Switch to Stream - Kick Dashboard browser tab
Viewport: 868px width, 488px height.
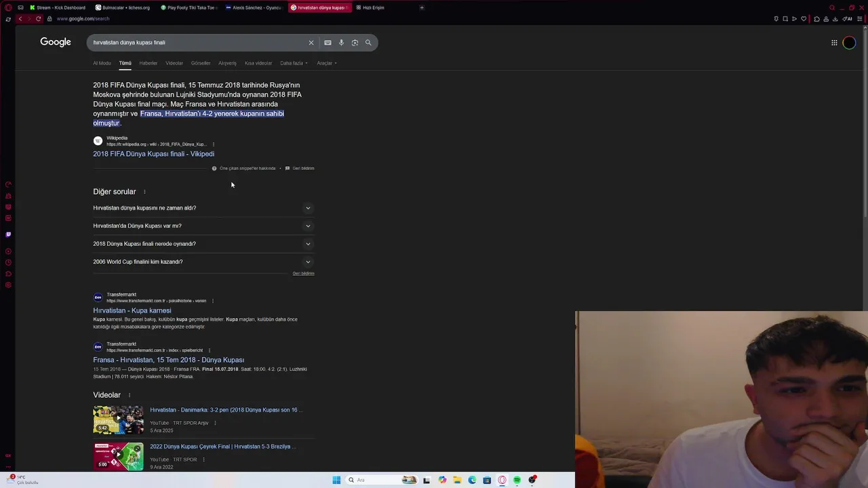click(58, 7)
